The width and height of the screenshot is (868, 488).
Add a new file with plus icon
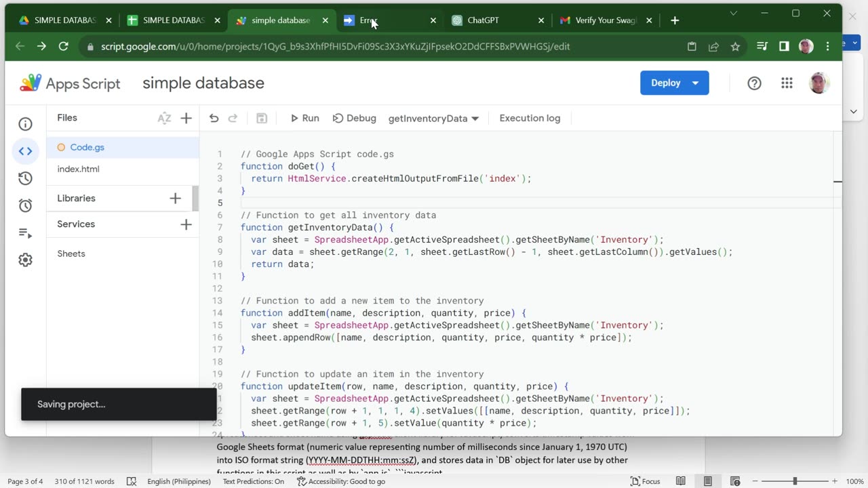[186, 118]
